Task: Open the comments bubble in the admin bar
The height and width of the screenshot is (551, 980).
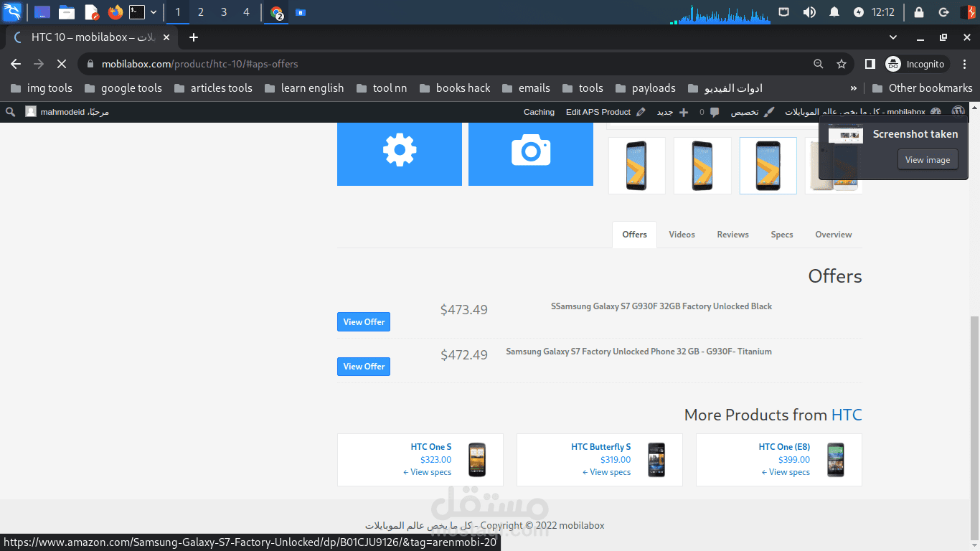Action: click(x=710, y=112)
